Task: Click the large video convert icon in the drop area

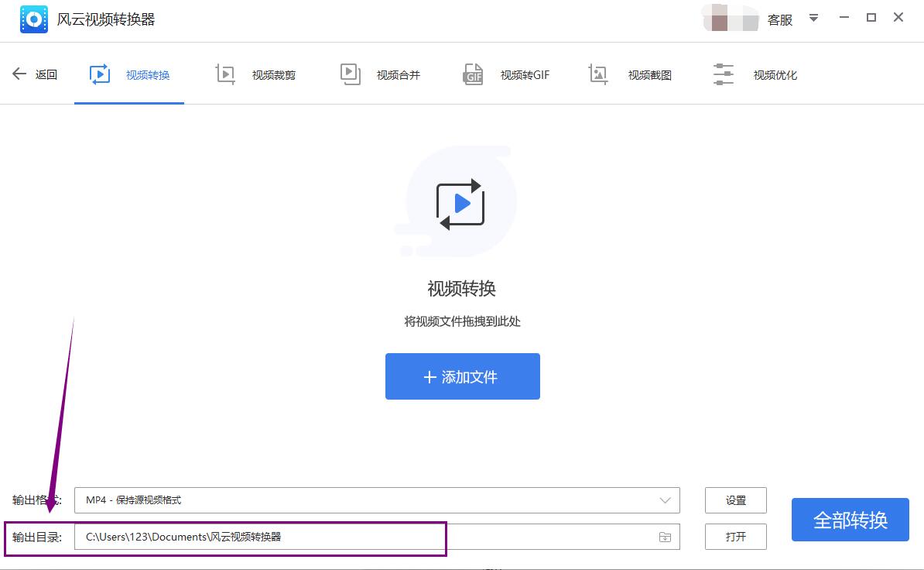Action: [x=460, y=204]
